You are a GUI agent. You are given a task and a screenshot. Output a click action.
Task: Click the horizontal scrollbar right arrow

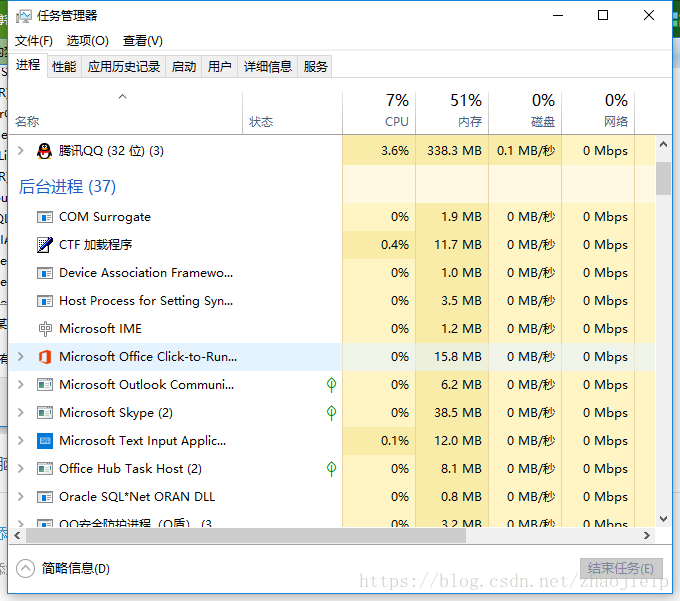coord(647,536)
